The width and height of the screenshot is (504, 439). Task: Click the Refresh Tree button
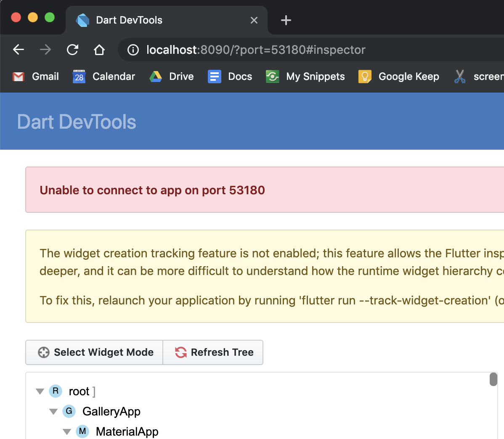click(213, 352)
